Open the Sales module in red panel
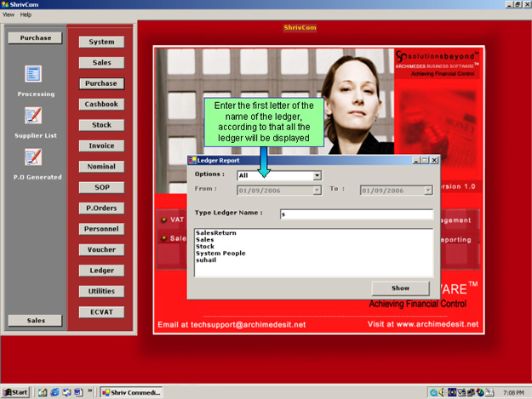 point(101,63)
